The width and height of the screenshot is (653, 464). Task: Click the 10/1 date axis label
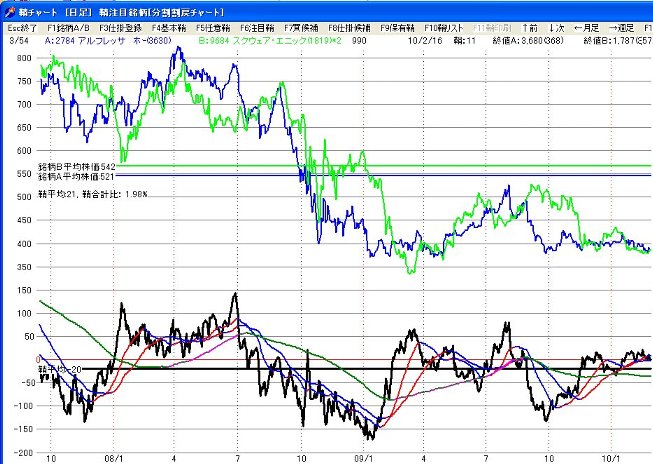point(611,459)
